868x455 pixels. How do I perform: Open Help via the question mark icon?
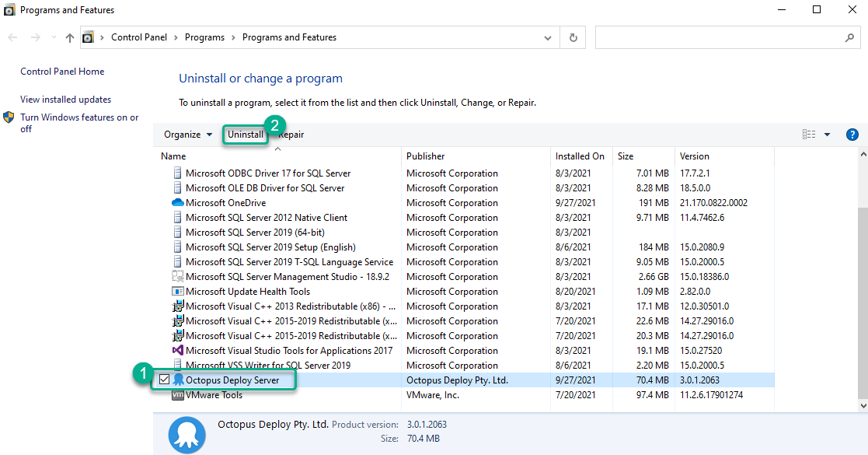(x=852, y=134)
